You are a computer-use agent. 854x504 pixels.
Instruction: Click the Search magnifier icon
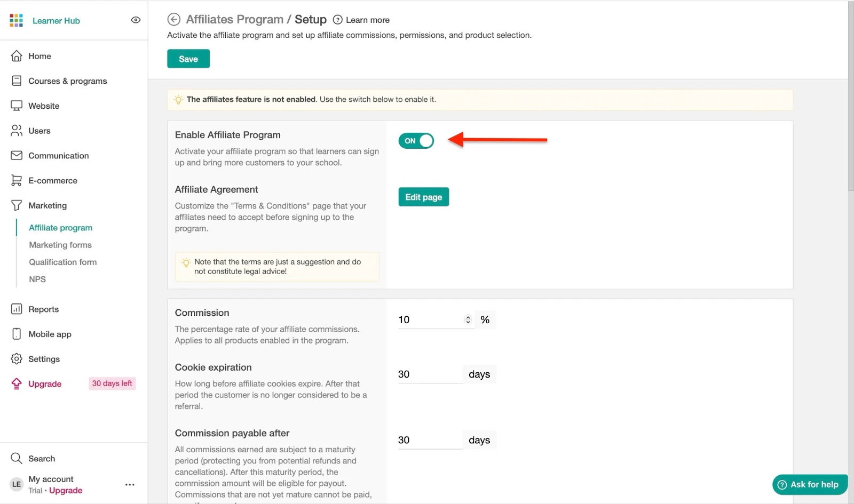pyautogui.click(x=17, y=458)
